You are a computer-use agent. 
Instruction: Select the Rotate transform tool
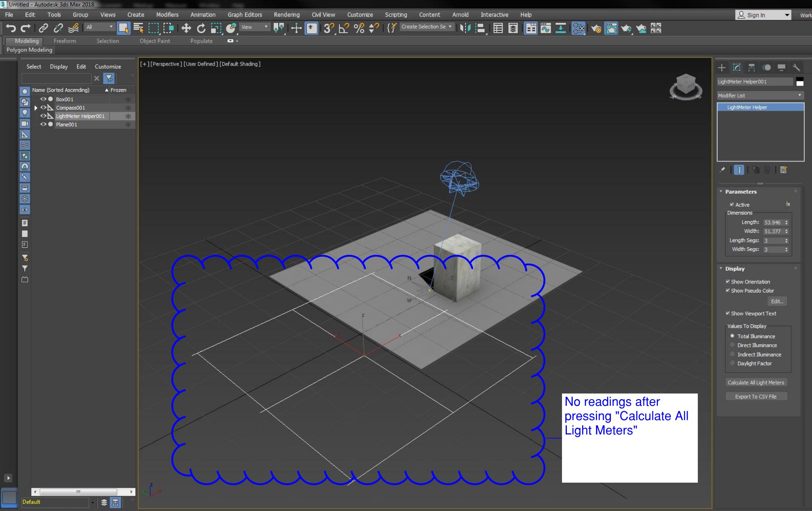point(201,28)
